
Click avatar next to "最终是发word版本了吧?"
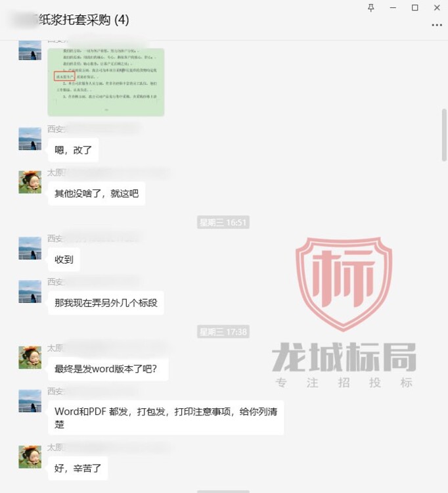point(30,358)
